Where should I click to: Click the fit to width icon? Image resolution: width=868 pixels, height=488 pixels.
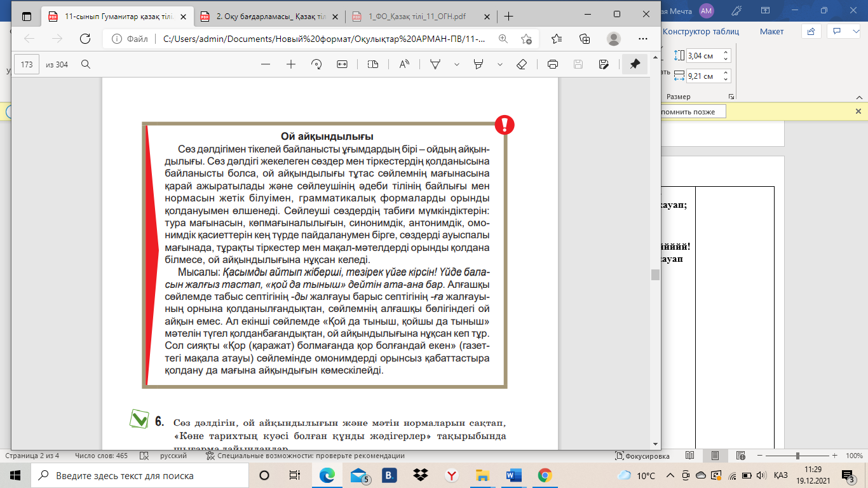click(342, 64)
